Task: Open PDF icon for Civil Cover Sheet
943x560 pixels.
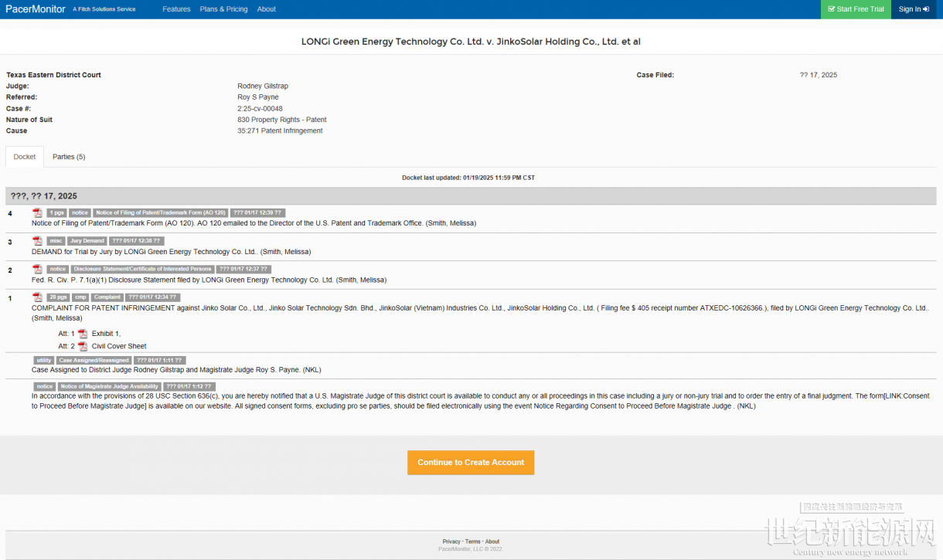Action: tap(83, 346)
